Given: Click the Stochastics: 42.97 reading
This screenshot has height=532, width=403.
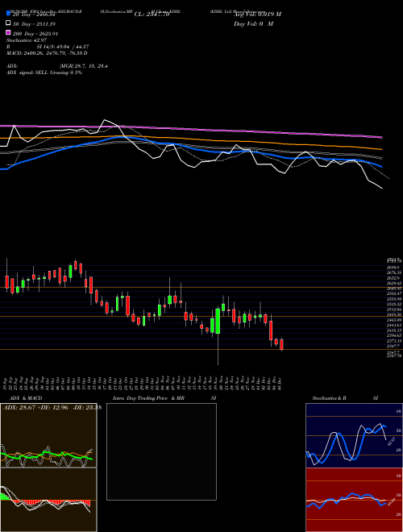Looking at the screenshot, I should (27, 40).
